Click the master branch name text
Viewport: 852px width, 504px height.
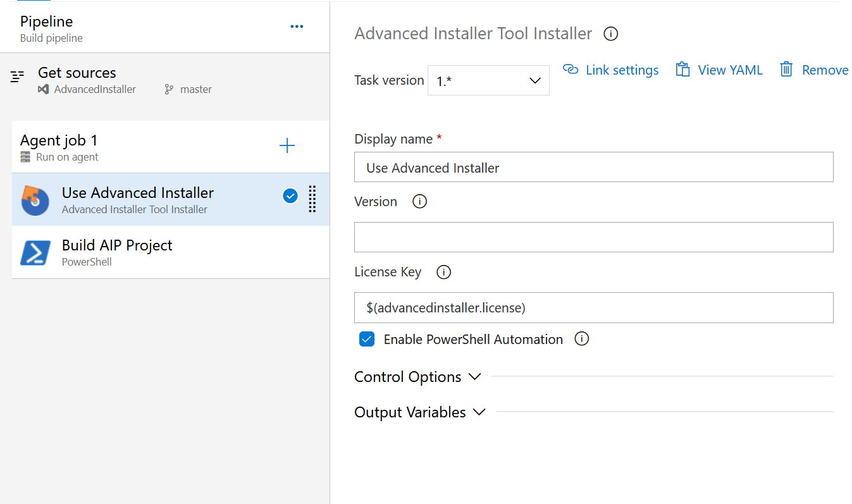(196, 89)
